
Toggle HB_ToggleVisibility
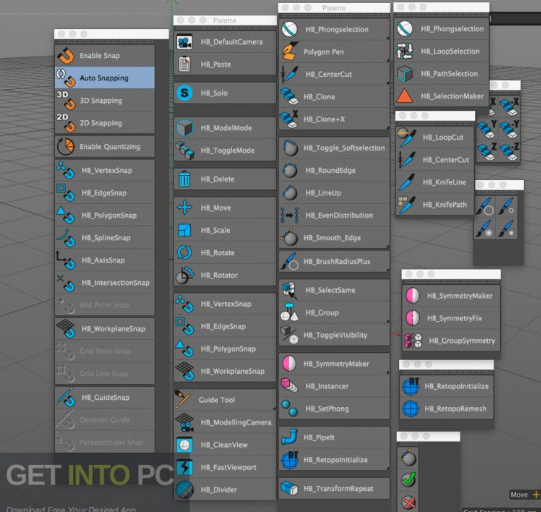point(334,335)
